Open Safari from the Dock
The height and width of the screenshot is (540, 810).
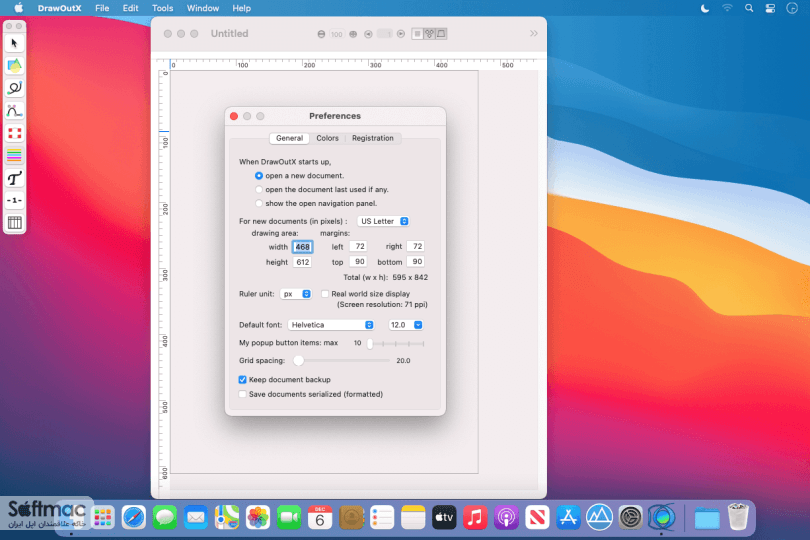(x=134, y=517)
